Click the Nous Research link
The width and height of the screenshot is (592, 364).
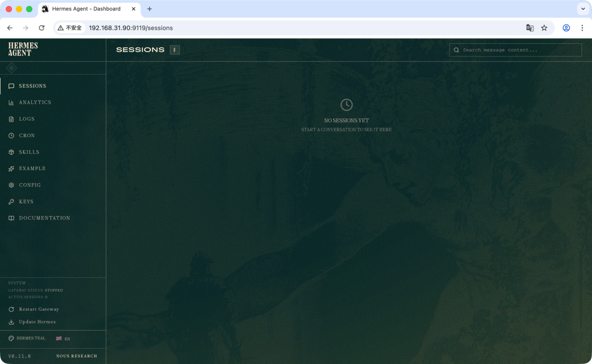pos(77,356)
